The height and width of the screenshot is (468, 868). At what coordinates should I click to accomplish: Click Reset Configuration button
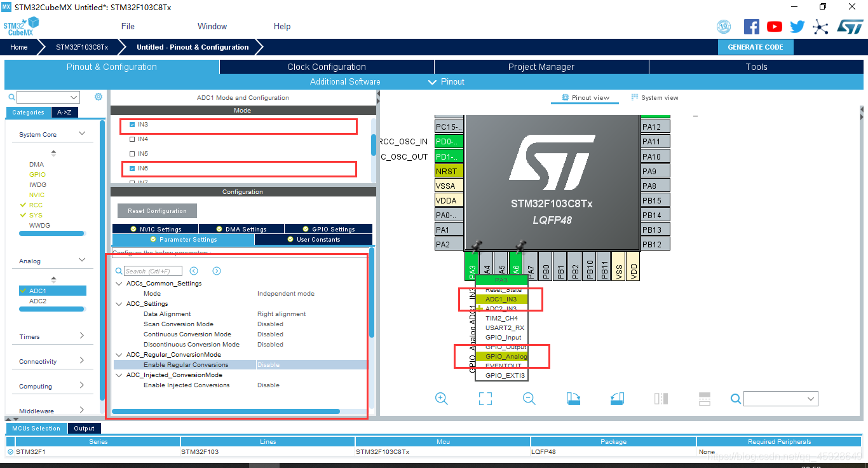point(157,210)
